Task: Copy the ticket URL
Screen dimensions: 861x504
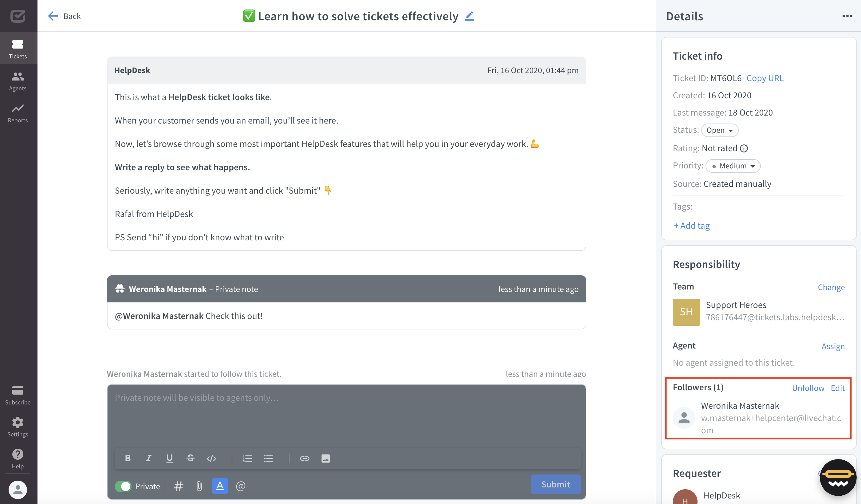Action: point(765,78)
